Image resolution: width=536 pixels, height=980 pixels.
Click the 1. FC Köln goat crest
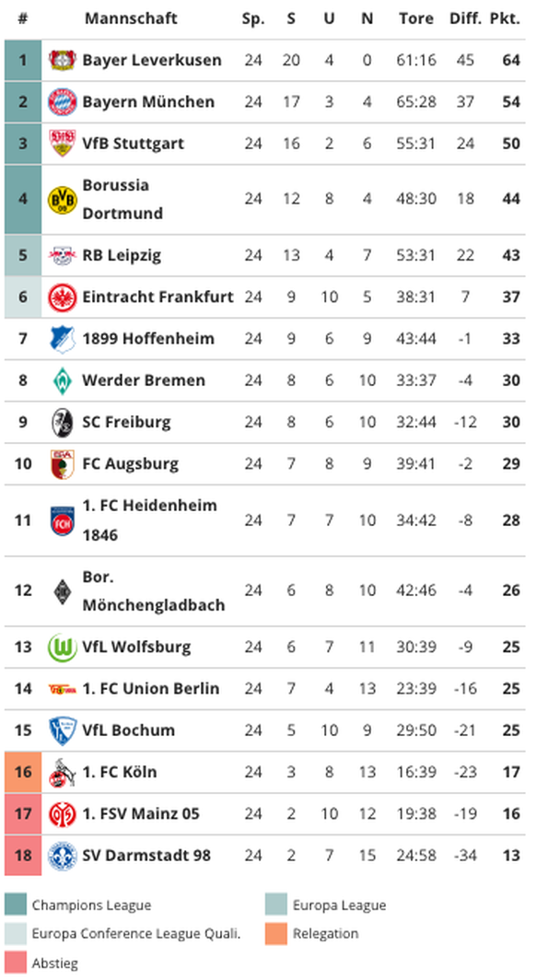click(x=63, y=773)
